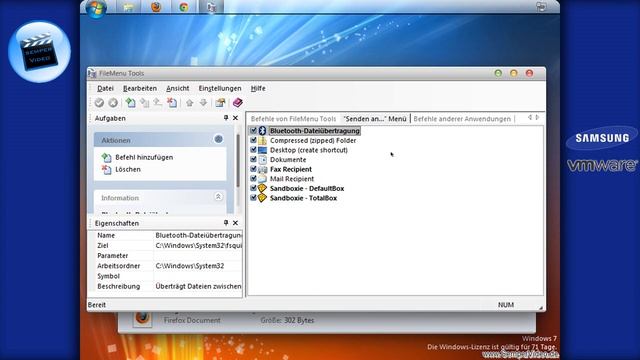The width and height of the screenshot is (640, 360).
Task: Click the green checkmark apply toolbar icon
Action: (99, 103)
